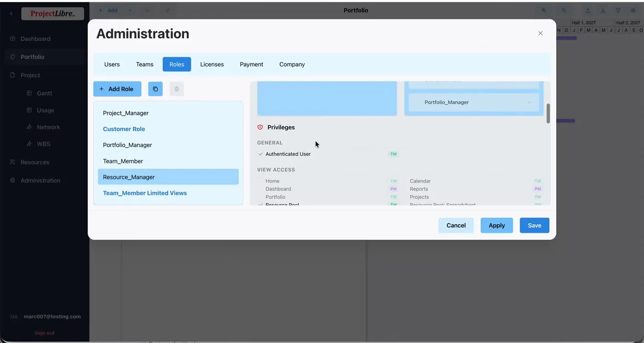Click the Save button

pos(535,225)
